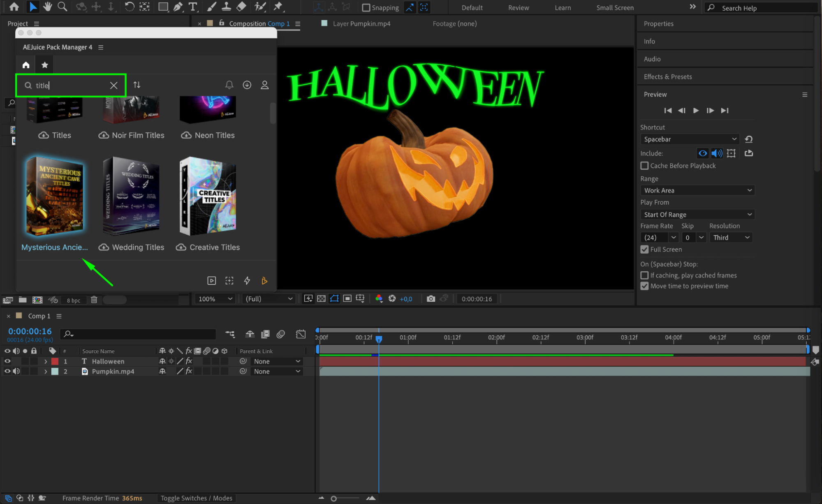This screenshot has height=504, width=822.
Task: Switch to the Review workspace
Action: pyautogui.click(x=518, y=8)
